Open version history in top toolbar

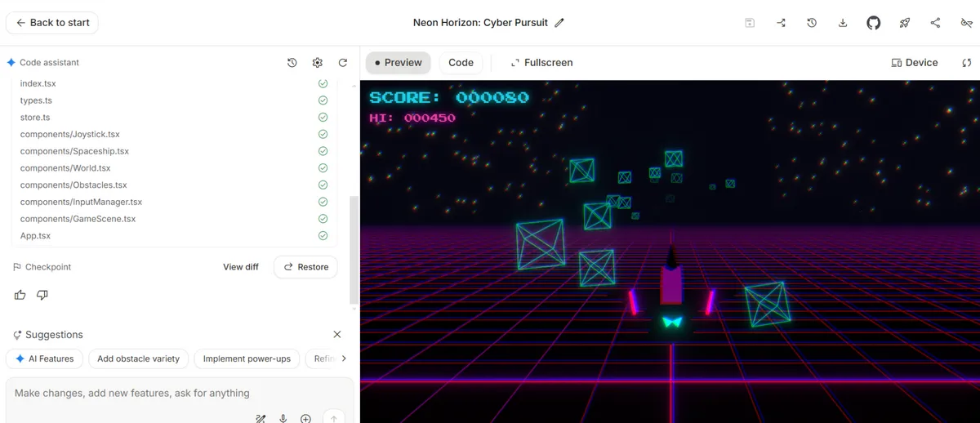(x=812, y=23)
